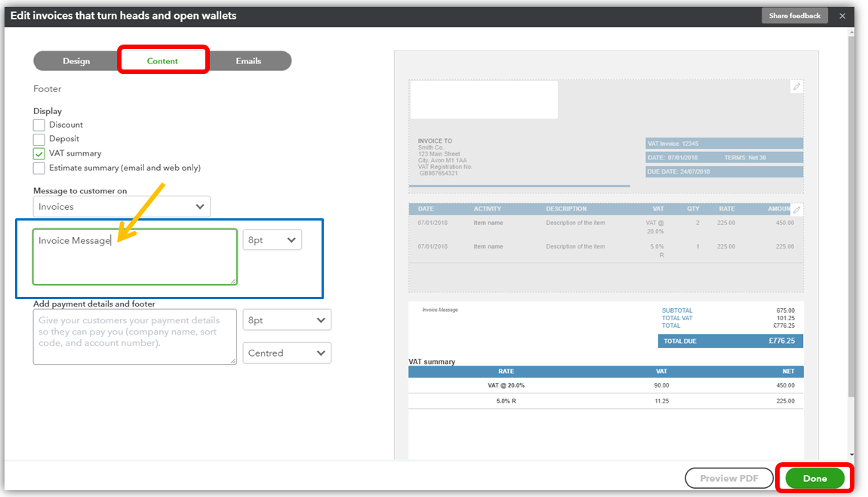Close the invoice editor dialog

[842, 15]
